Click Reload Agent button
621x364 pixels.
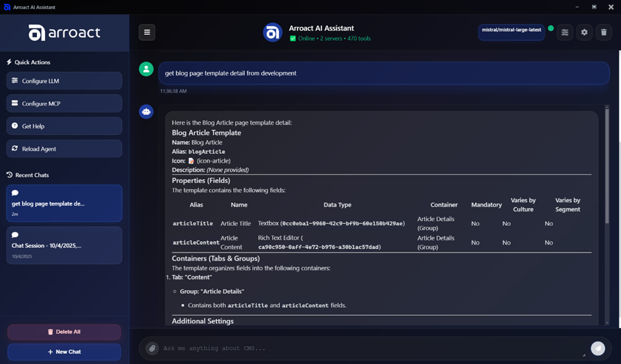(64, 149)
